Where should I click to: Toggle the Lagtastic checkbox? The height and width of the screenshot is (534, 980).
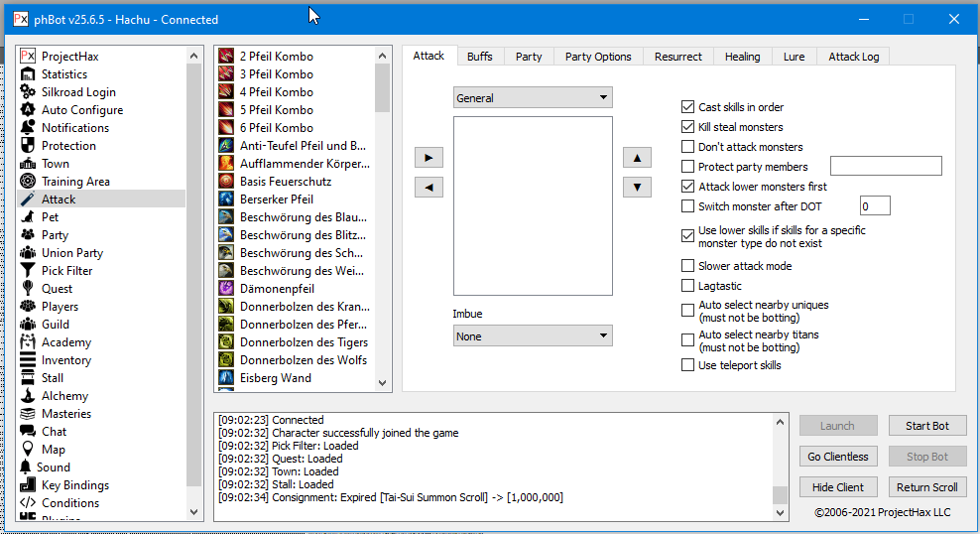click(688, 286)
